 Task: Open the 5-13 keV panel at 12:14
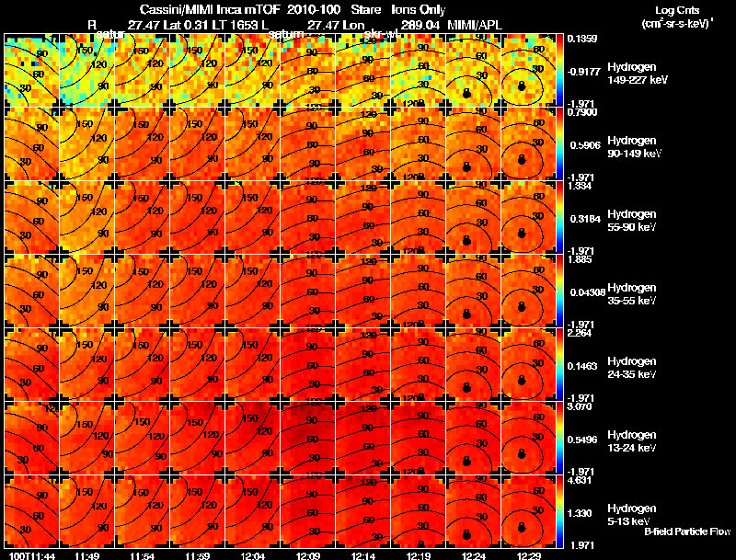click(x=363, y=511)
